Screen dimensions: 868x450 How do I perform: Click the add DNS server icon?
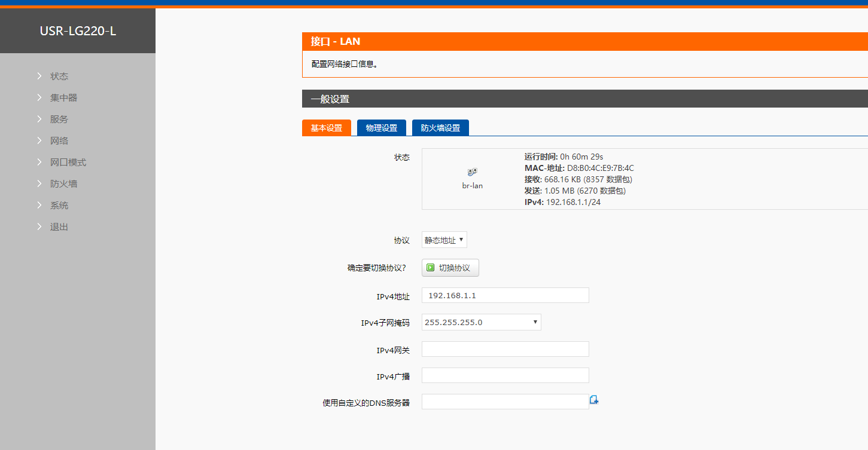coord(594,400)
